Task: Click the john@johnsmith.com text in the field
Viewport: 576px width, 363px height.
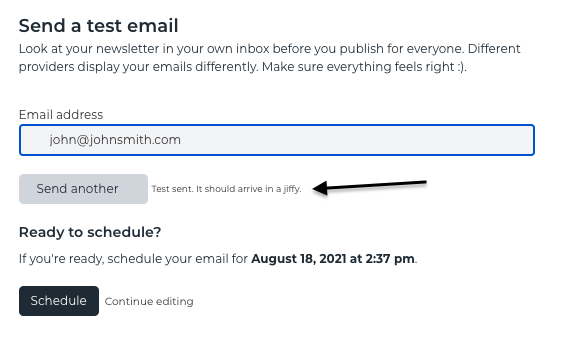Action: [x=115, y=140]
